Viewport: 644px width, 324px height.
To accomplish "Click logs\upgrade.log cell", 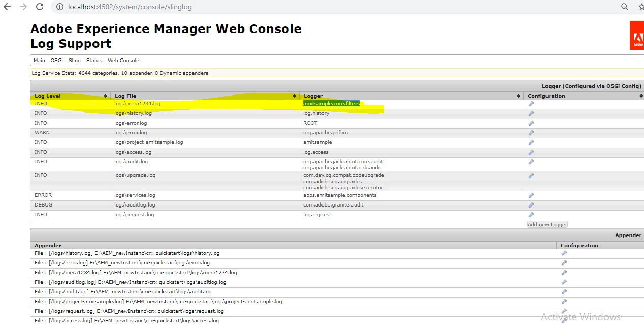I will tap(135, 175).
